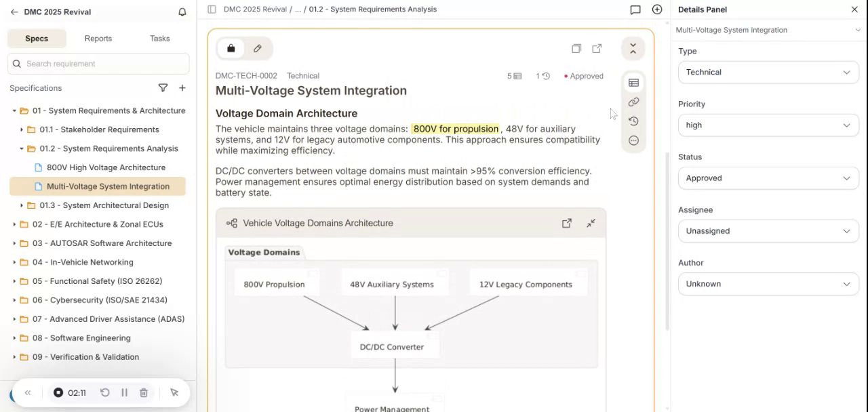Switch to edit mode pencil toggle
The height and width of the screenshot is (412, 868).
(x=258, y=49)
